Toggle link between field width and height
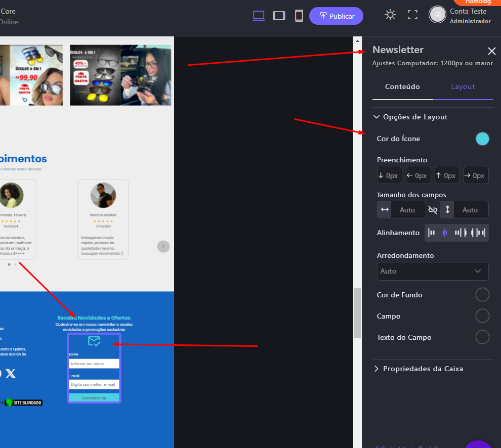Screen dimensions: 501x448 pyautogui.click(x=433, y=210)
